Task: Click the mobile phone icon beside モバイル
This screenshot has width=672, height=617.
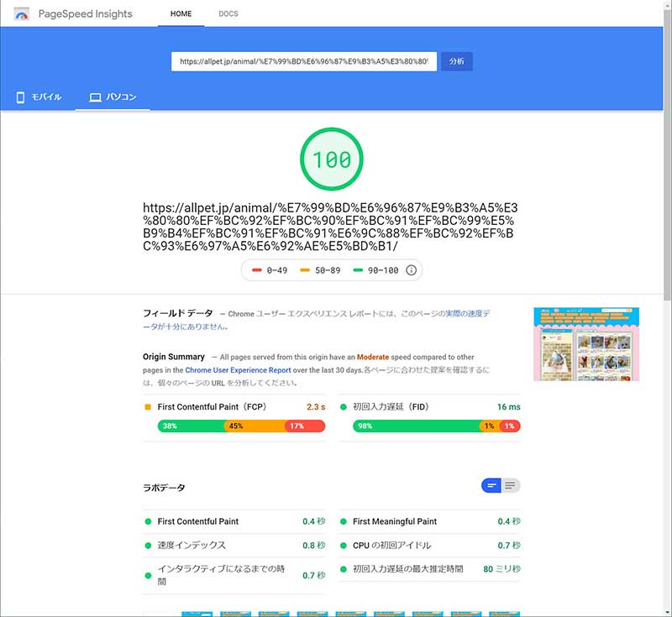Action: coord(20,97)
